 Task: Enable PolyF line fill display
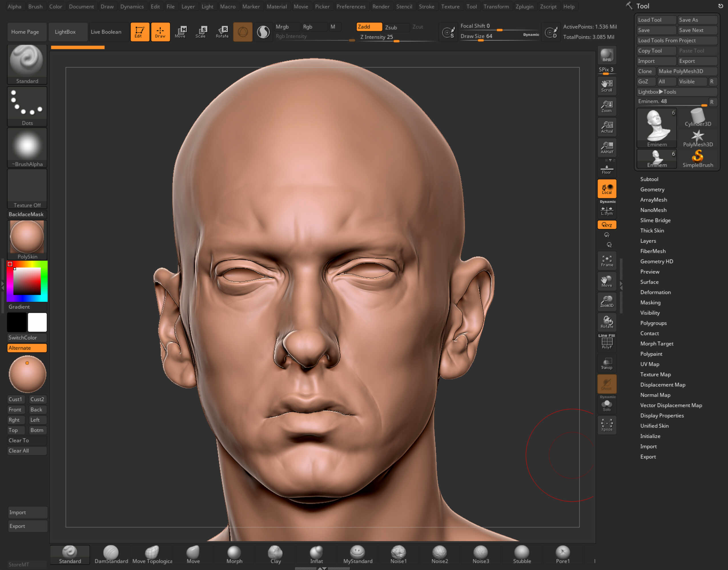[x=607, y=342]
